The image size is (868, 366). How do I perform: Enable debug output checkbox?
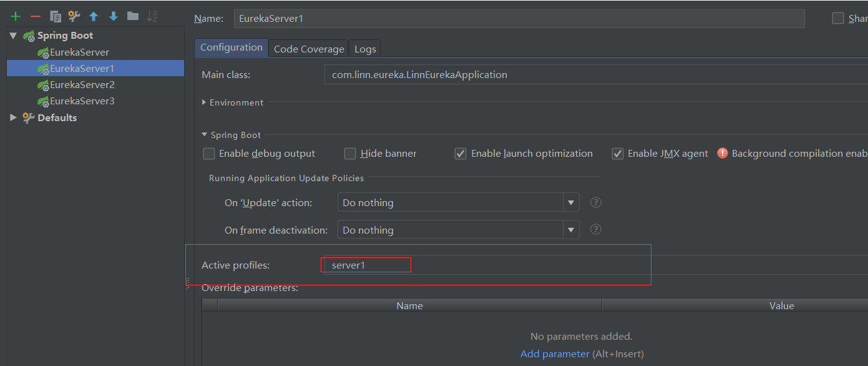point(209,154)
